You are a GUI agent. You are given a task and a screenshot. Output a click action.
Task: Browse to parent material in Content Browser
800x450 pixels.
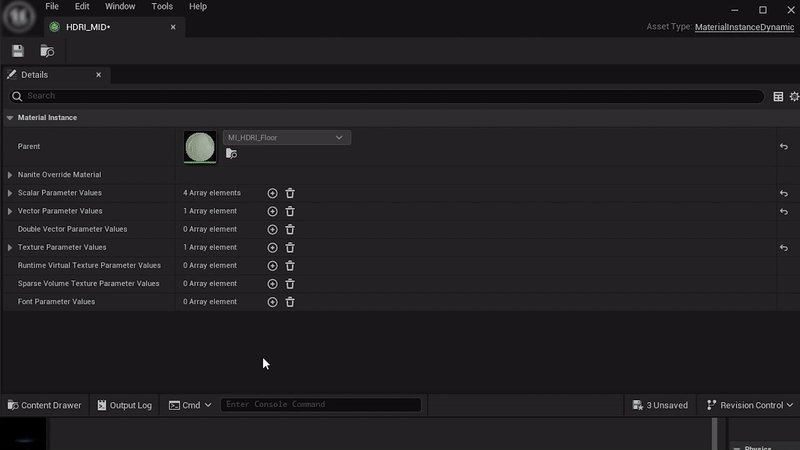[x=231, y=154]
